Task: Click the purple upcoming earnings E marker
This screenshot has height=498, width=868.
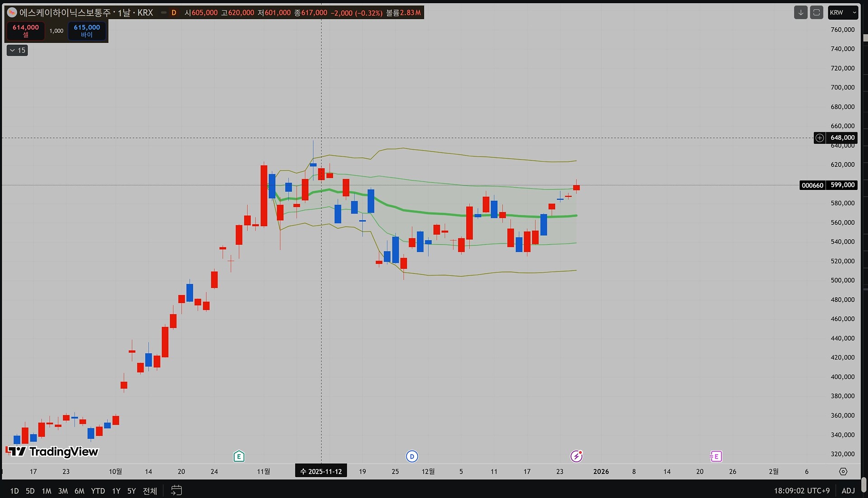Action: [716, 456]
